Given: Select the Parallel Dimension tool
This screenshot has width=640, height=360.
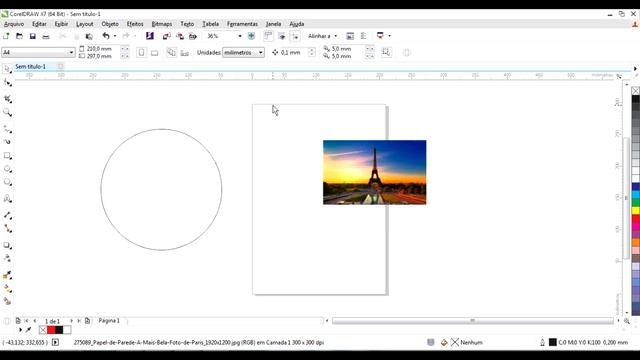Looking at the screenshot, I should 7,215.
